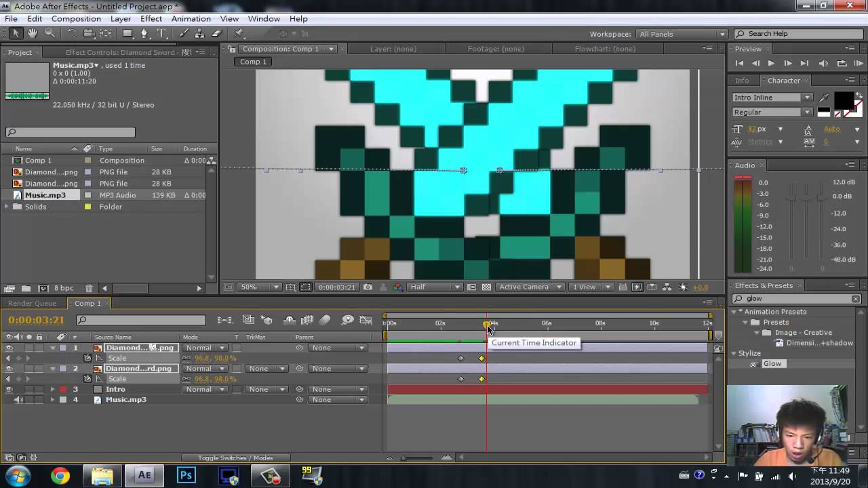
Task: Hide layer 1 Diamond png video
Action: [x=9, y=348]
